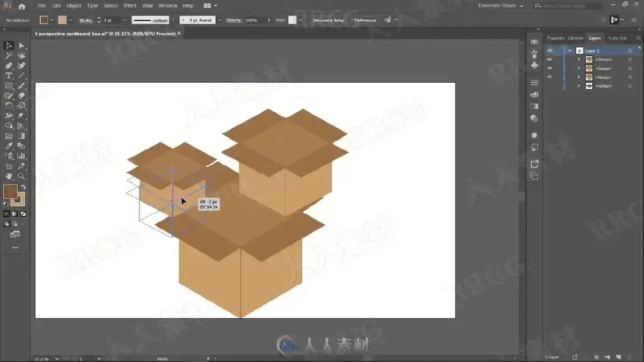This screenshot has height=362, width=644.
Task: Expand the fourth Group sublayer
Action: click(579, 86)
